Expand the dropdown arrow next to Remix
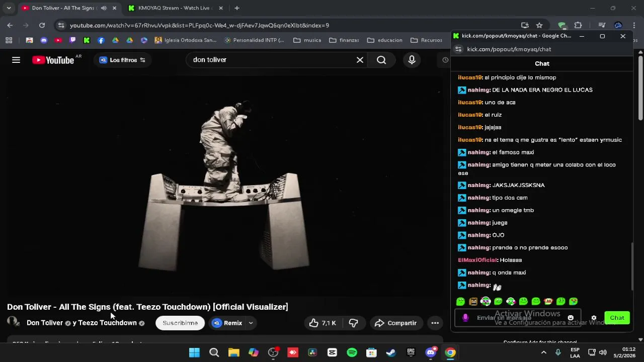 tap(251, 323)
